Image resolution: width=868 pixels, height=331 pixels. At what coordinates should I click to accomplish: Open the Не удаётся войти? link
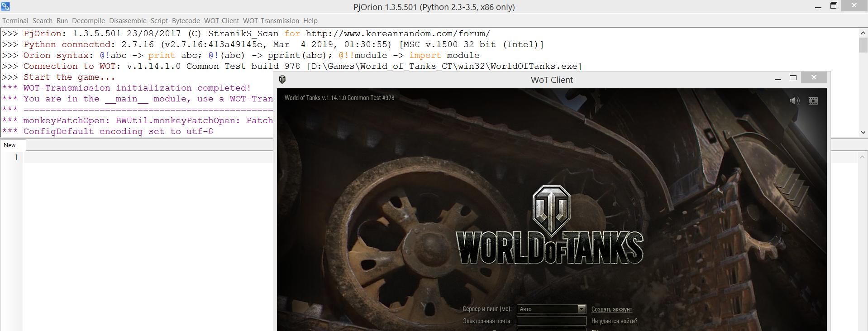point(614,321)
